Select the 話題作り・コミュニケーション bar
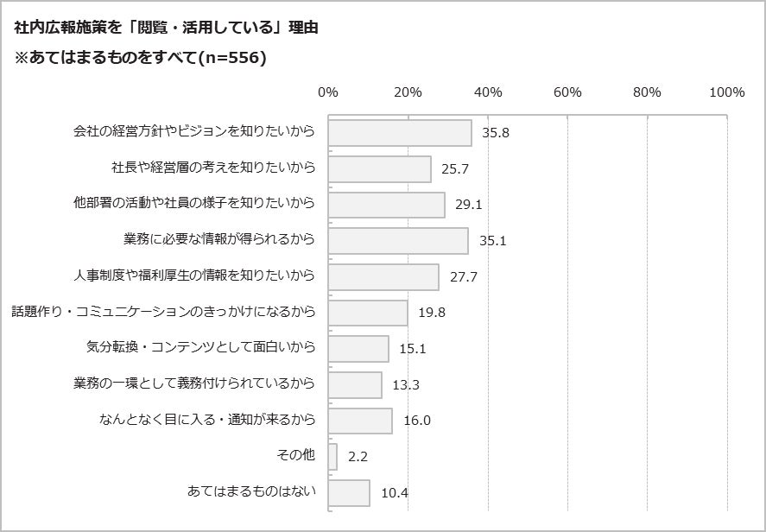The width and height of the screenshot is (766, 532). (368, 313)
